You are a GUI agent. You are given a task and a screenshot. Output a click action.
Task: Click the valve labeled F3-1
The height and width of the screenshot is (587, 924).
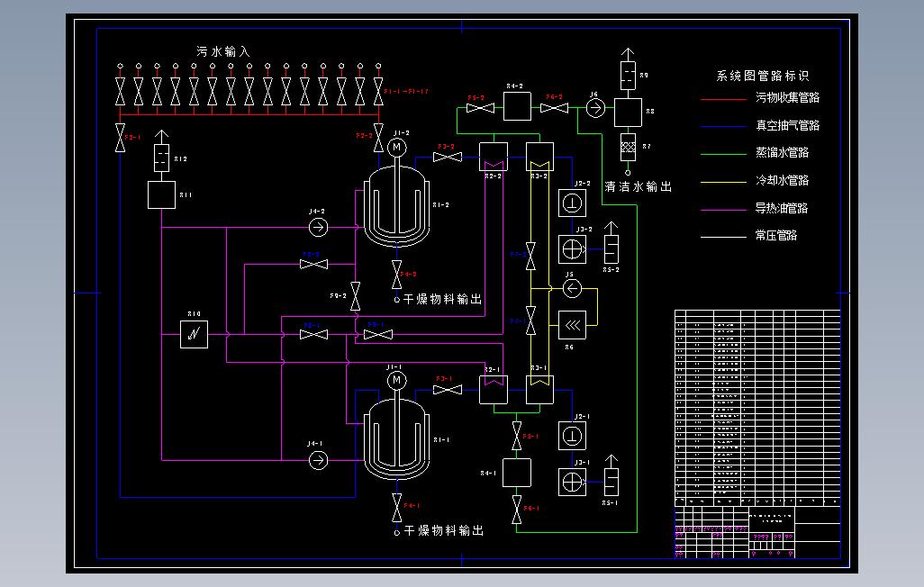[448, 390]
